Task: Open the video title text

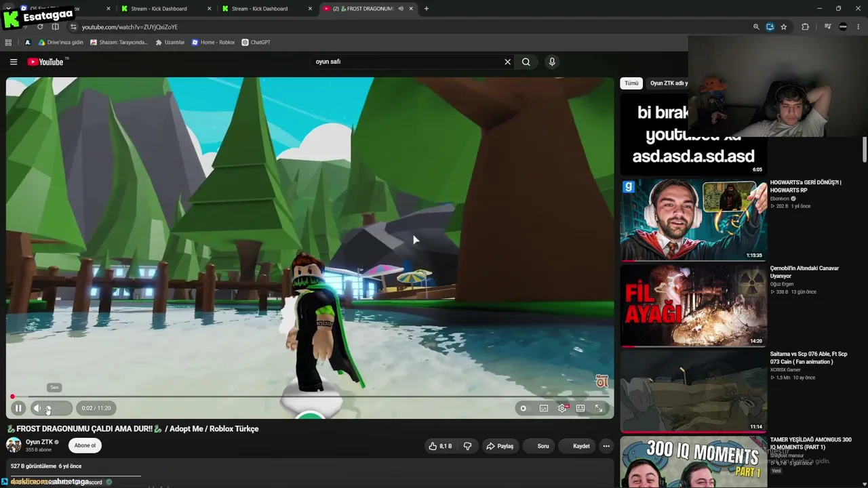Action: pos(133,428)
